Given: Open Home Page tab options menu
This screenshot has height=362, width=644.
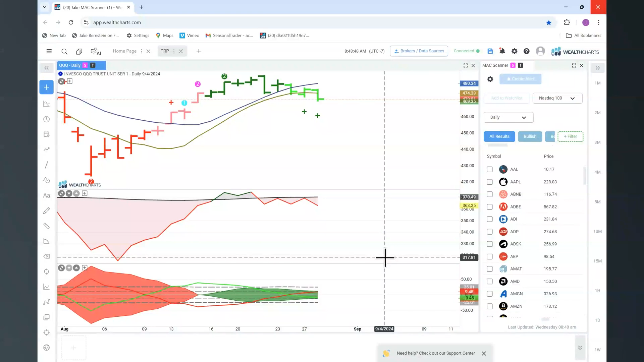Looking at the screenshot, I should (141, 51).
